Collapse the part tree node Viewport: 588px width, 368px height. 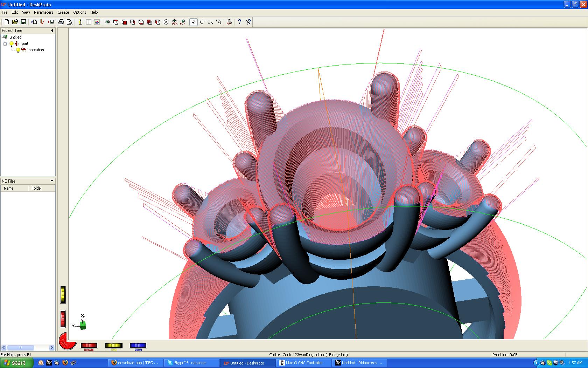(5, 44)
